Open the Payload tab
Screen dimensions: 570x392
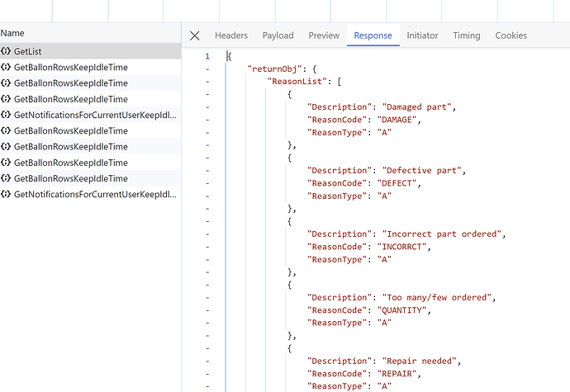point(278,35)
